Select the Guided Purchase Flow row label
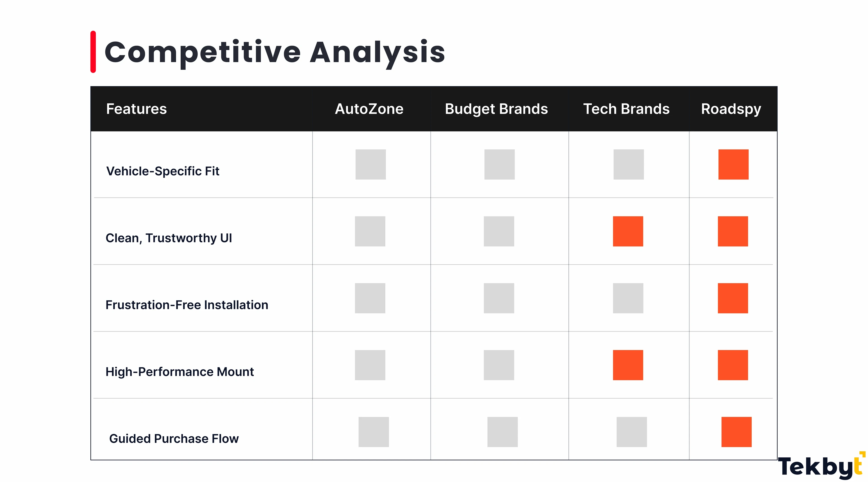 click(174, 439)
